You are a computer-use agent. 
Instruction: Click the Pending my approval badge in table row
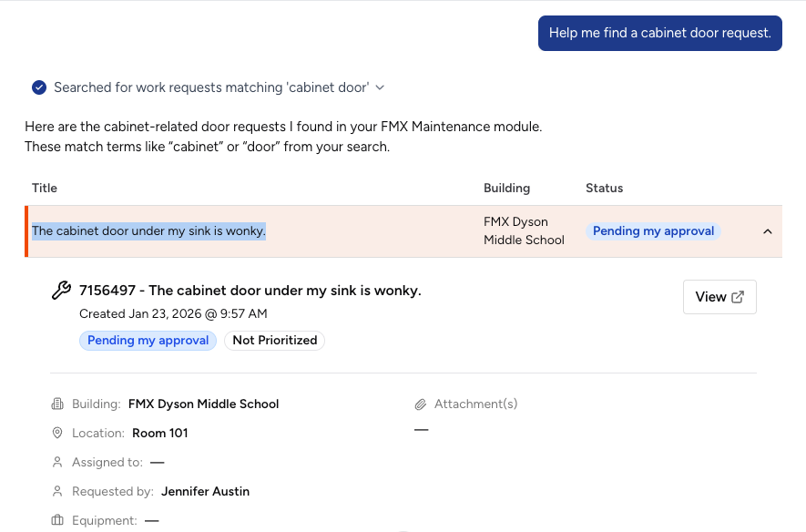(653, 231)
